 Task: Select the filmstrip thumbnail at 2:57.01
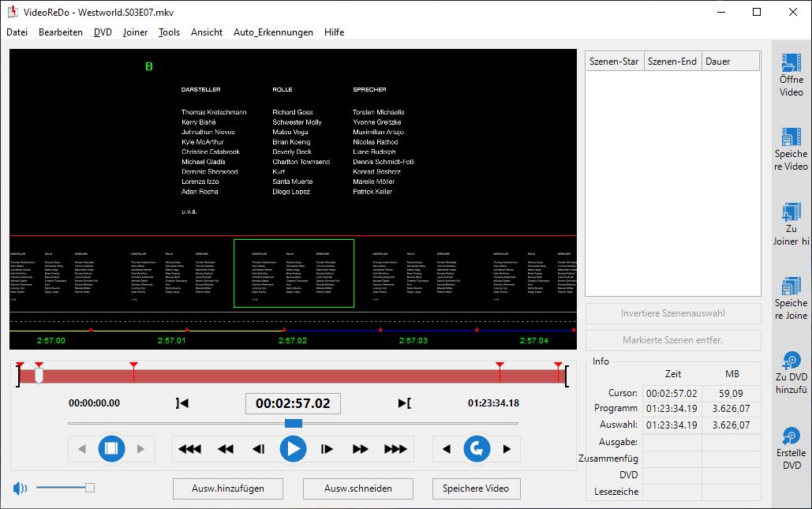pos(173,273)
